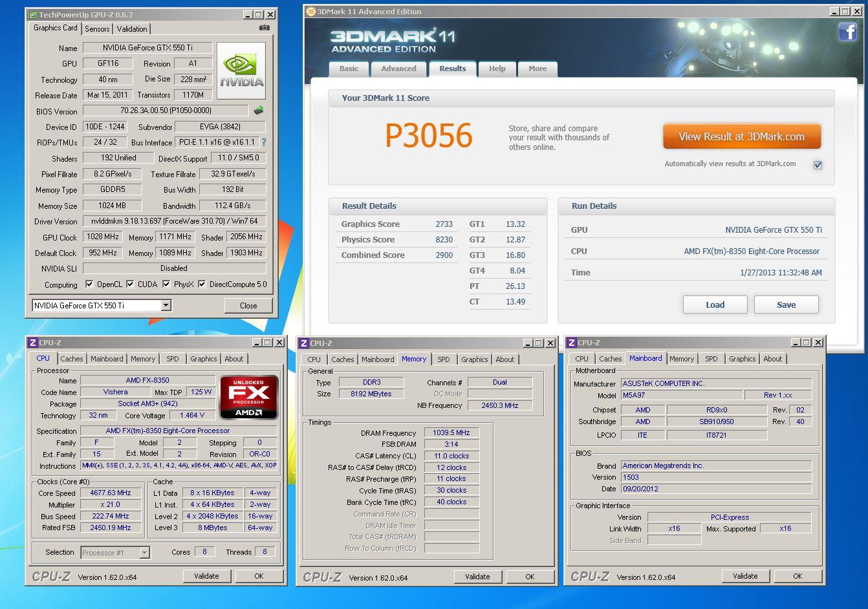The image size is (868, 609).
Task: Click the GPU-Z title bar app icon
Action: pyautogui.click(x=33, y=14)
